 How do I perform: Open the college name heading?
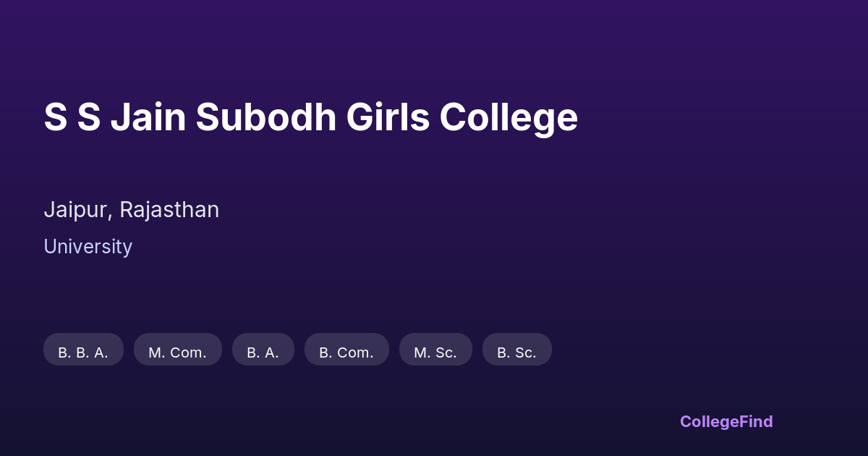point(310,117)
